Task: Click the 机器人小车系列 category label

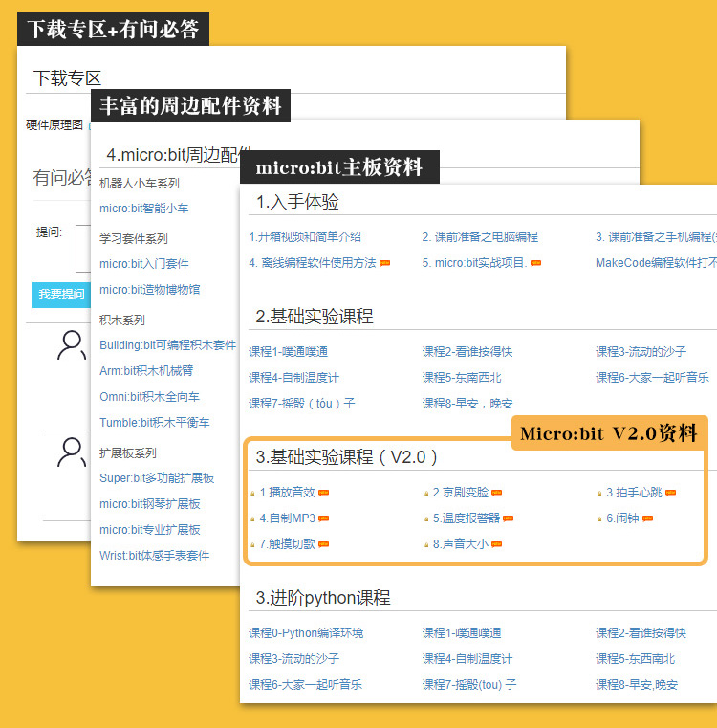Action: click(140, 184)
